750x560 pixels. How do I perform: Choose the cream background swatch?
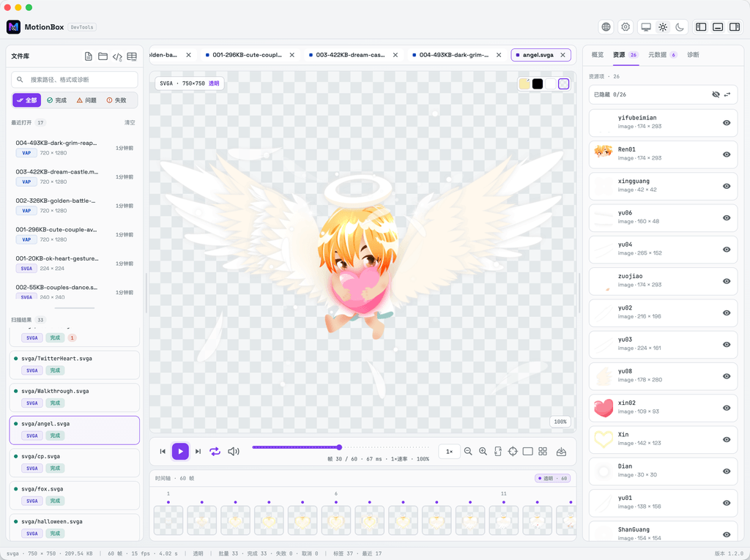(524, 83)
